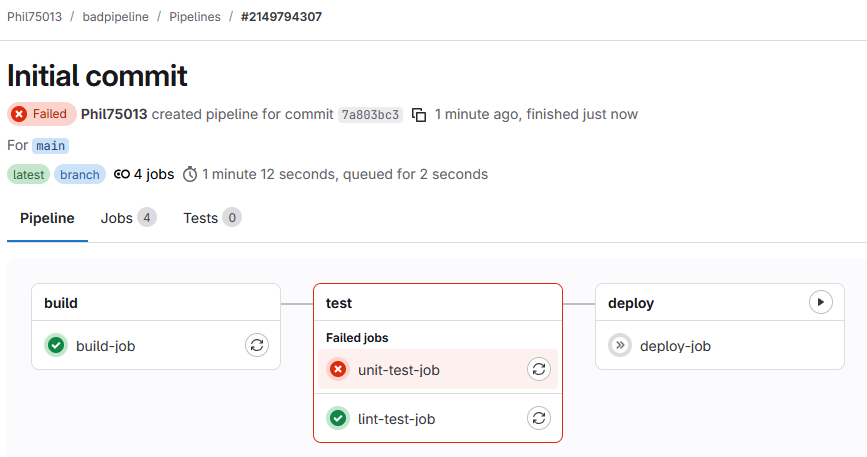Retry the build-job with its retry icon
867x457 pixels.
coord(257,346)
